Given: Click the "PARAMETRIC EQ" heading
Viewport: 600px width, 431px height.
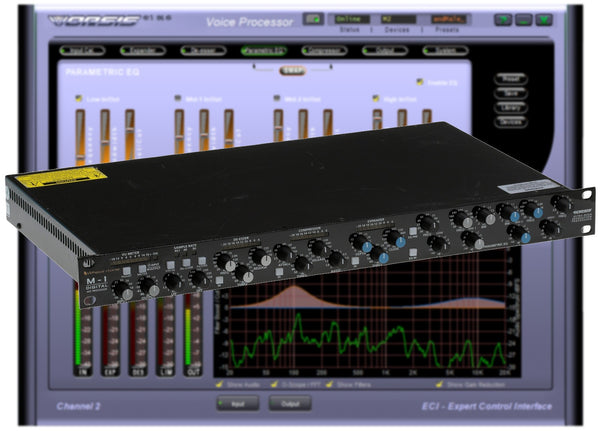Looking at the screenshot, I should coord(103,72).
